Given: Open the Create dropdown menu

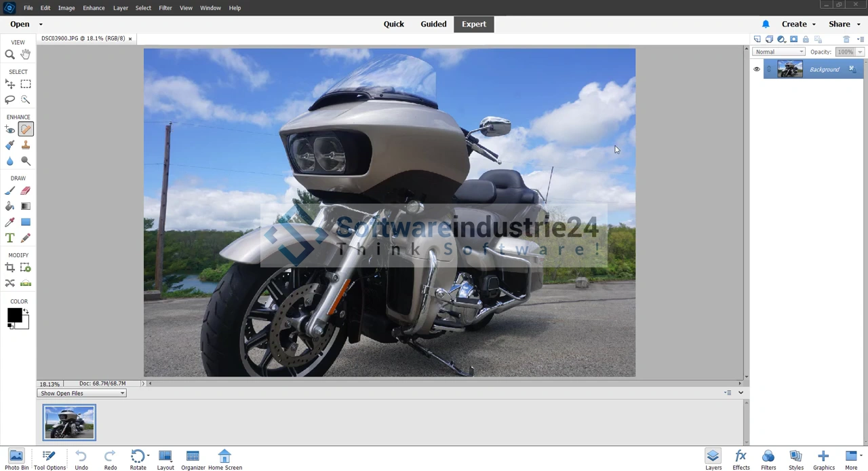Looking at the screenshot, I should 798,24.
